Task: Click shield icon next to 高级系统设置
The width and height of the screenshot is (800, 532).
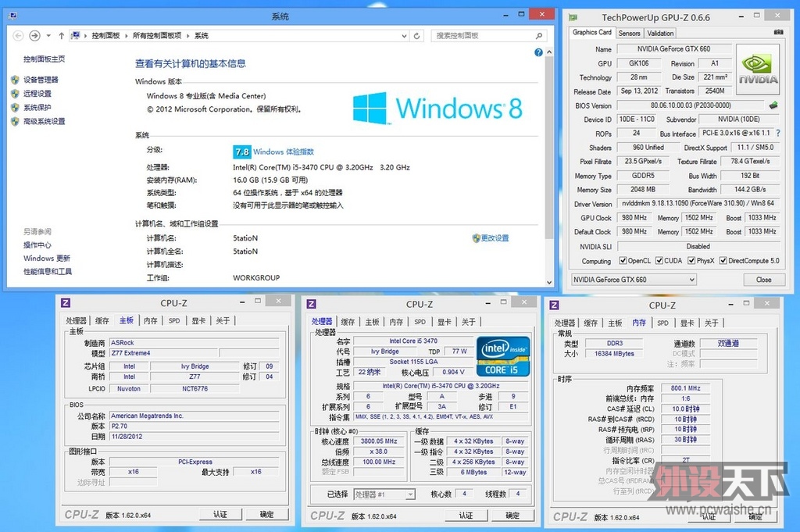Action: point(15,121)
